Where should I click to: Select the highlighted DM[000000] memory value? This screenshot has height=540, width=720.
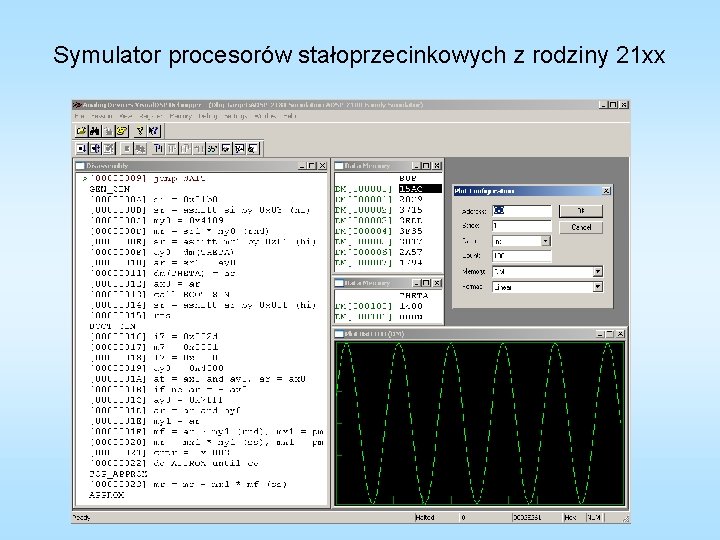coord(420,189)
